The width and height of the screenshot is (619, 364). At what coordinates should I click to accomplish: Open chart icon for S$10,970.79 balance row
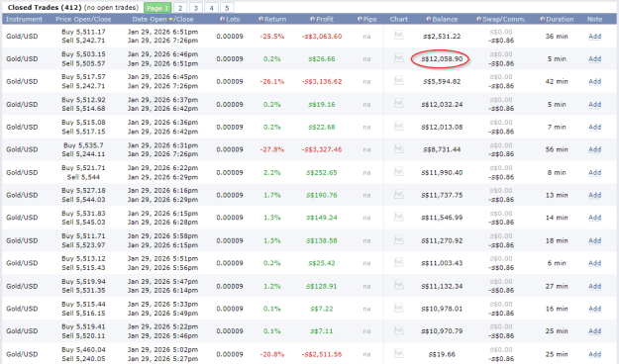coord(399,330)
